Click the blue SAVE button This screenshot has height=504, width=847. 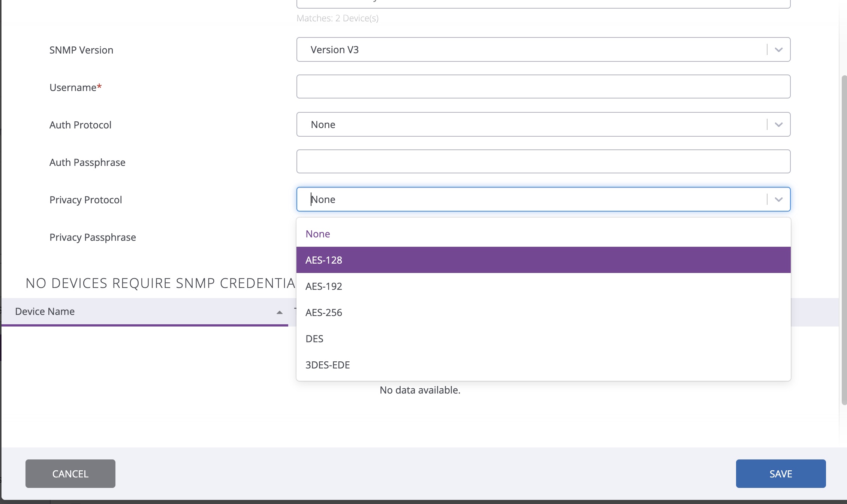click(x=781, y=474)
